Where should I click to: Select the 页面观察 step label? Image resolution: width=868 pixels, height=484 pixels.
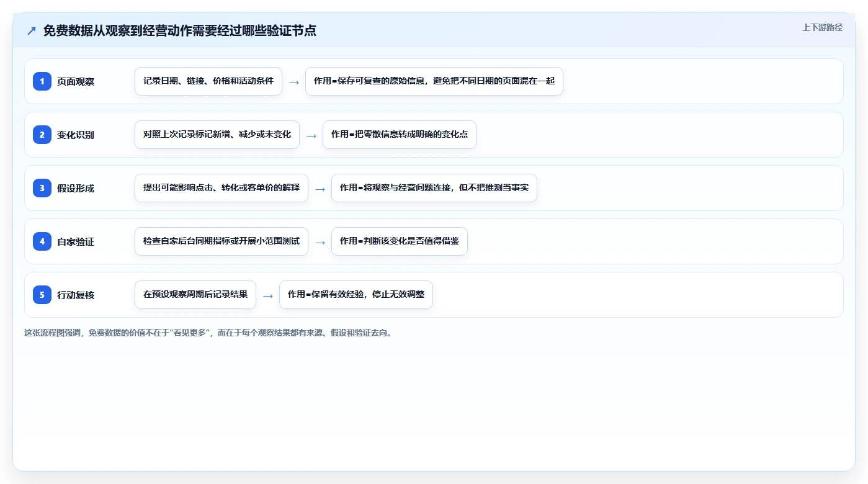[x=76, y=81]
